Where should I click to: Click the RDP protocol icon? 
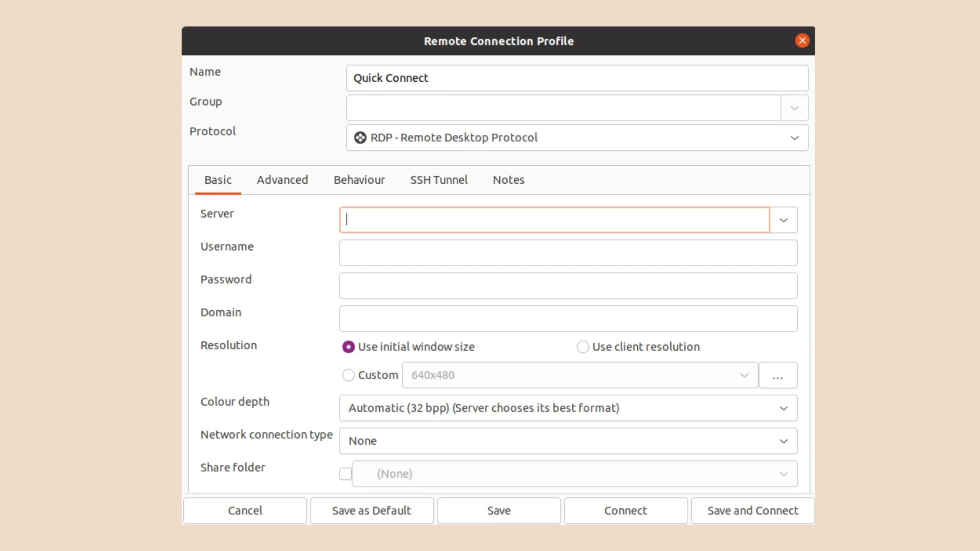click(361, 137)
